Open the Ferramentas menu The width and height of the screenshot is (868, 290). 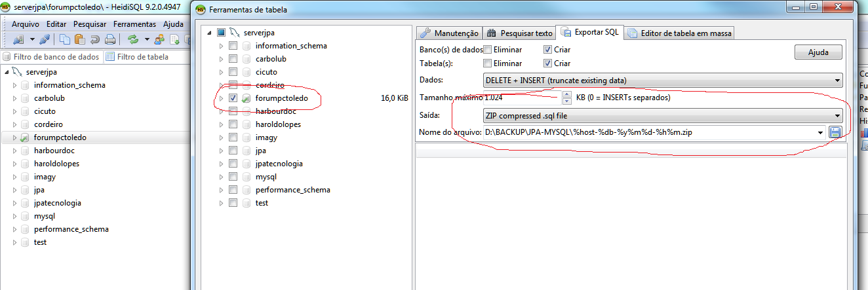pos(134,24)
